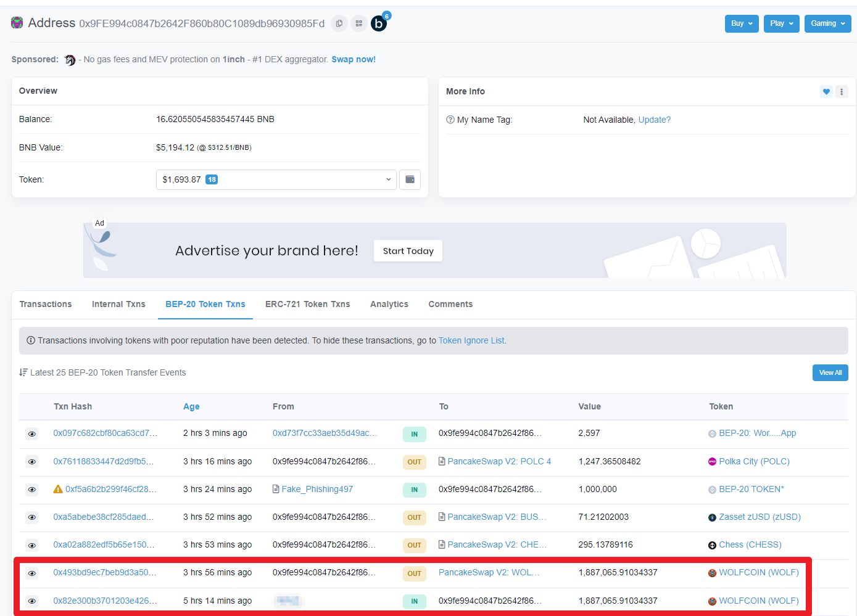Click help icon beside My Name Tag
This screenshot has width=857, height=616.
(450, 120)
